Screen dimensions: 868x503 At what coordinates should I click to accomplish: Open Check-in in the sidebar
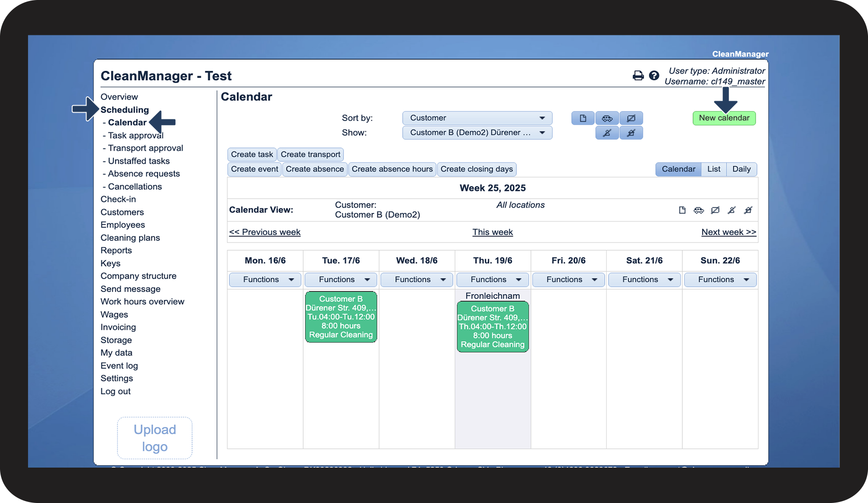[118, 199]
